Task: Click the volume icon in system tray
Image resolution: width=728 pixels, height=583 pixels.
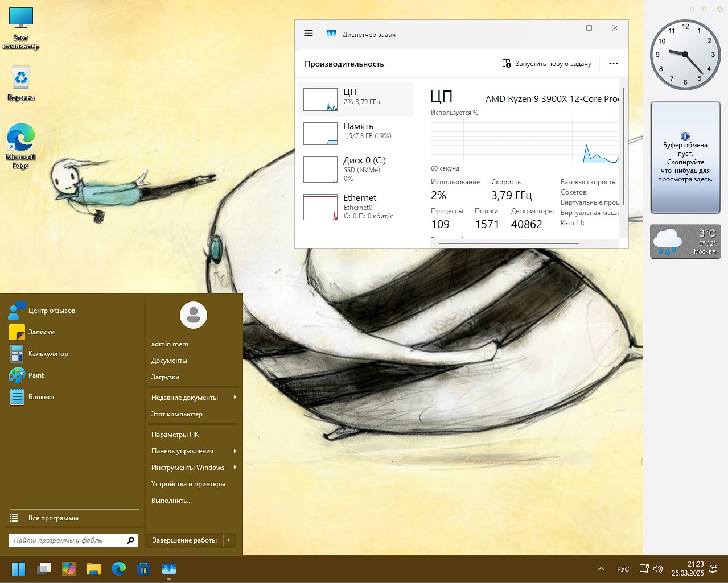Action: 658,569
